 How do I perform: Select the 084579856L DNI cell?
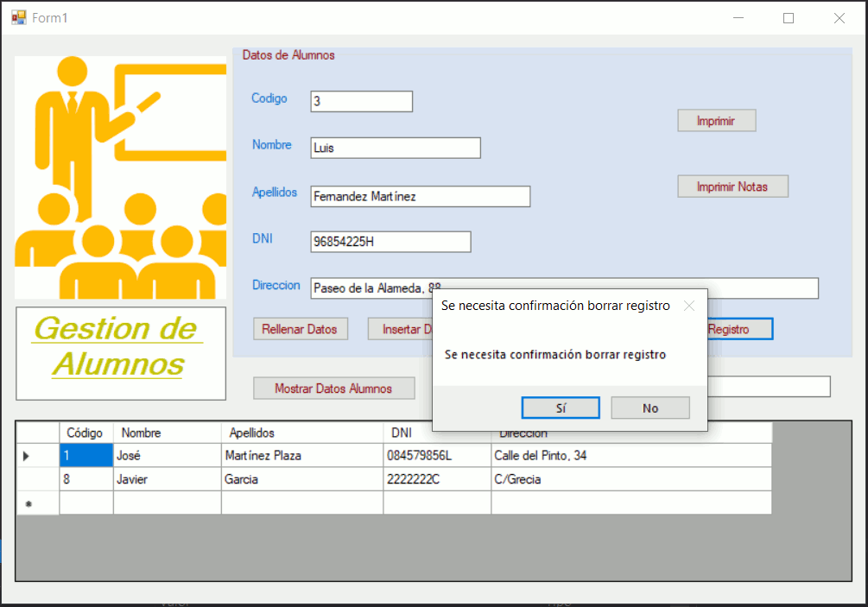click(x=437, y=455)
